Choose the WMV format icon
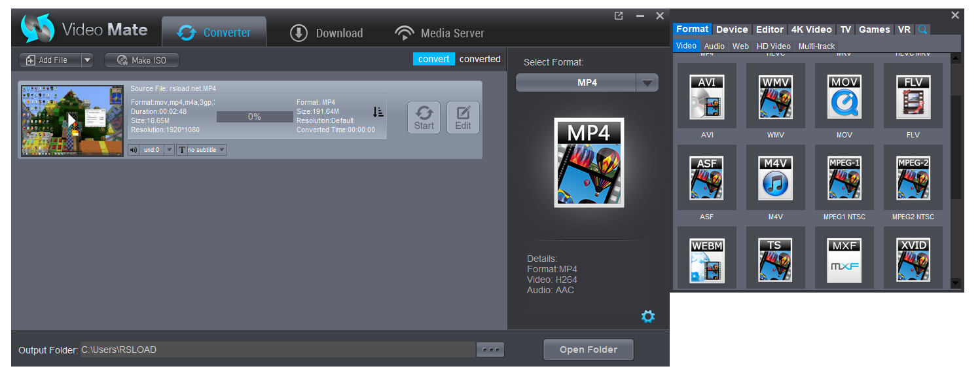The width and height of the screenshot is (980, 377). coord(776,97)
